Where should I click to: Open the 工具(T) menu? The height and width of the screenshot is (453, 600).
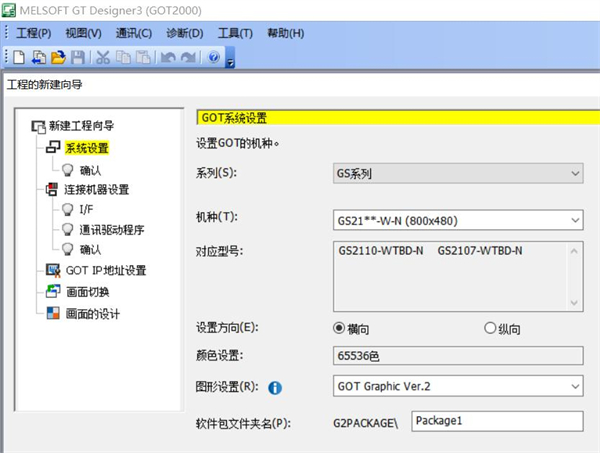(235, 33)
